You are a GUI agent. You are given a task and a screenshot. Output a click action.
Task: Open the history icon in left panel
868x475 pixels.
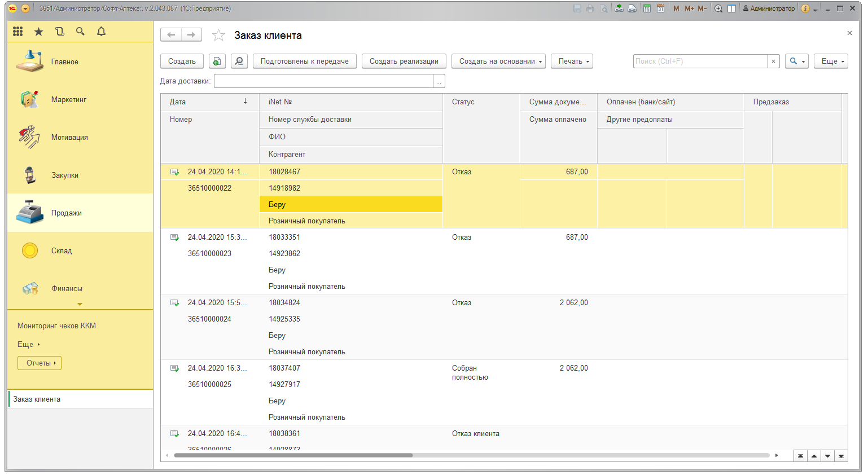pos(59,32)
